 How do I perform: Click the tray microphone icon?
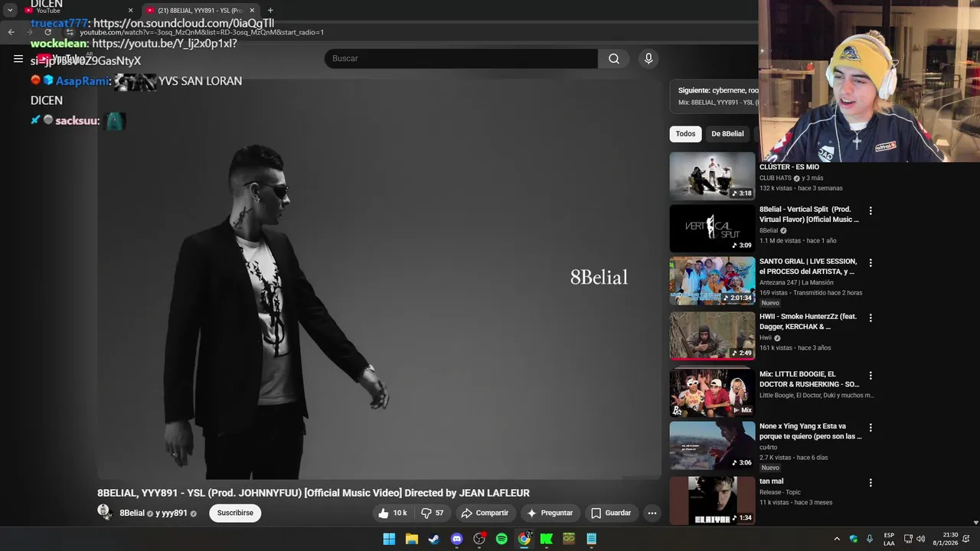[869, 539]
